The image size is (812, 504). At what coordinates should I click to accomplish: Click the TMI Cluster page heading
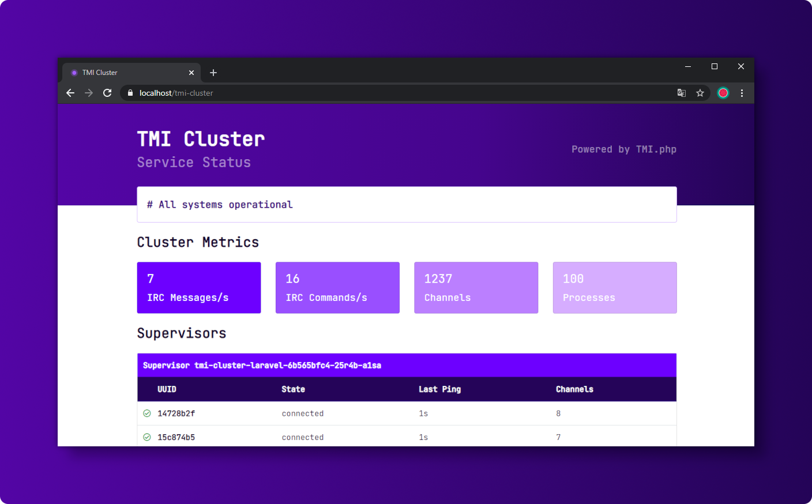tap(201, 139)
